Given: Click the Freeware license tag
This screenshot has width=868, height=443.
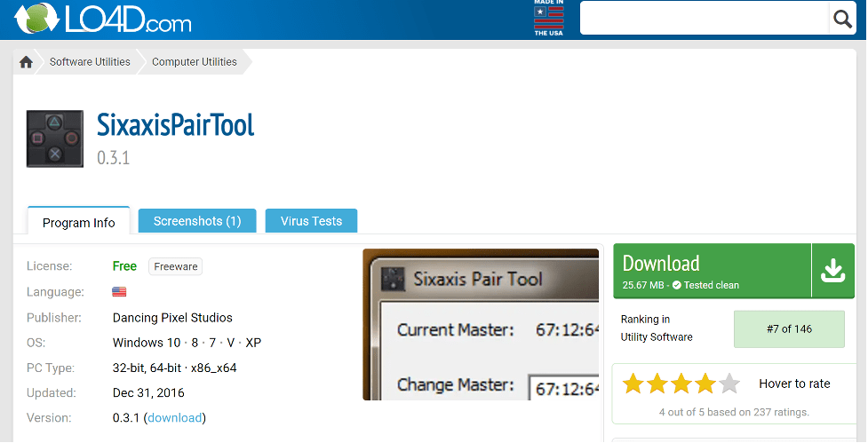Looking at the screenshot, I should pyautogui.click(x=176, y=266).
